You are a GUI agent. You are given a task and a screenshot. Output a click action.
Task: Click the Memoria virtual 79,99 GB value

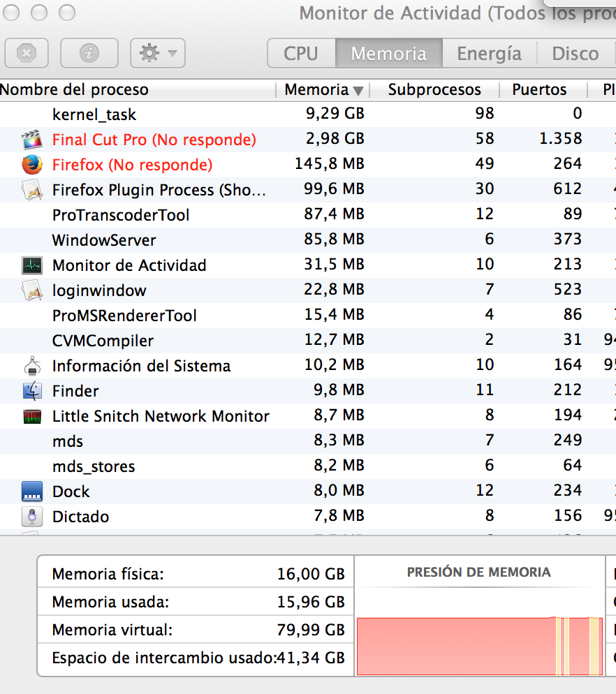311,630
